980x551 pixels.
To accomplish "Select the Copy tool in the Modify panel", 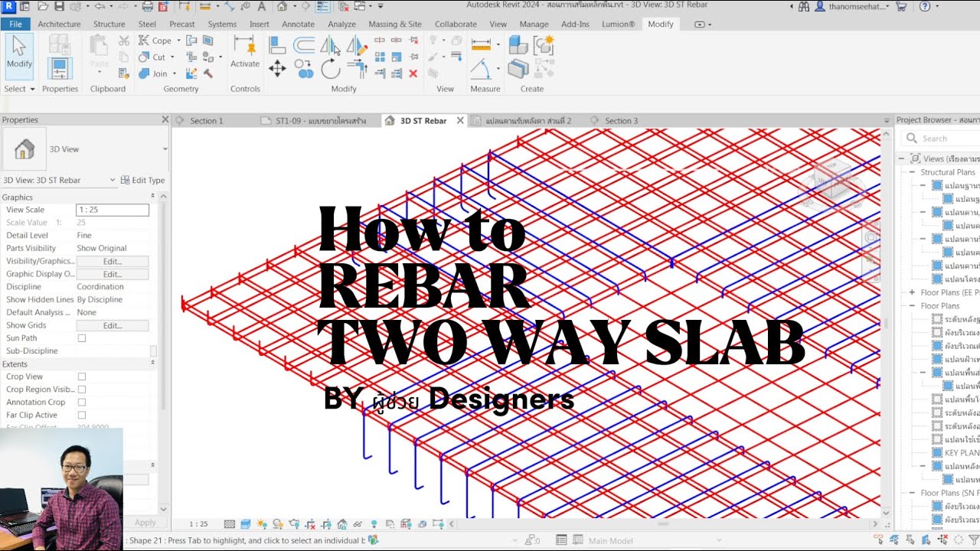I will [304, 68].
